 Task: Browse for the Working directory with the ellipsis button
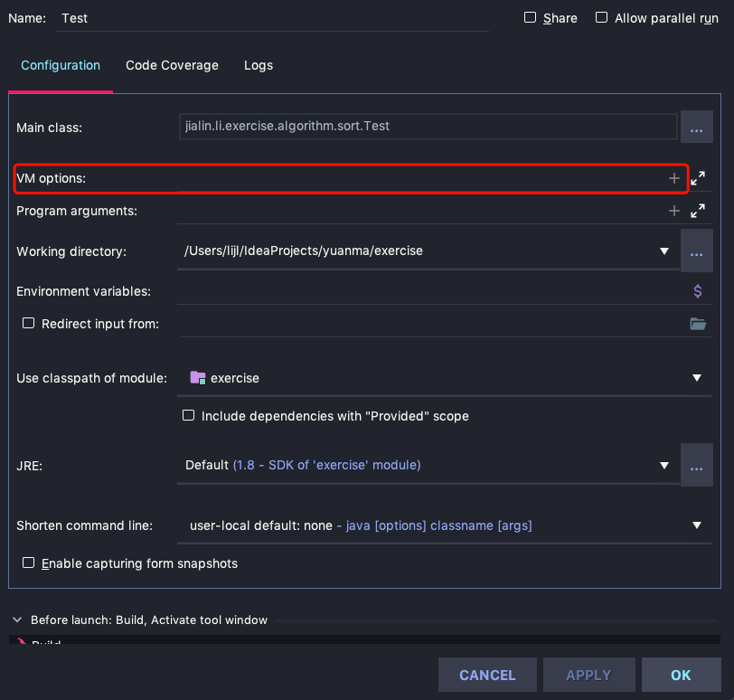(x=697, y=251)
